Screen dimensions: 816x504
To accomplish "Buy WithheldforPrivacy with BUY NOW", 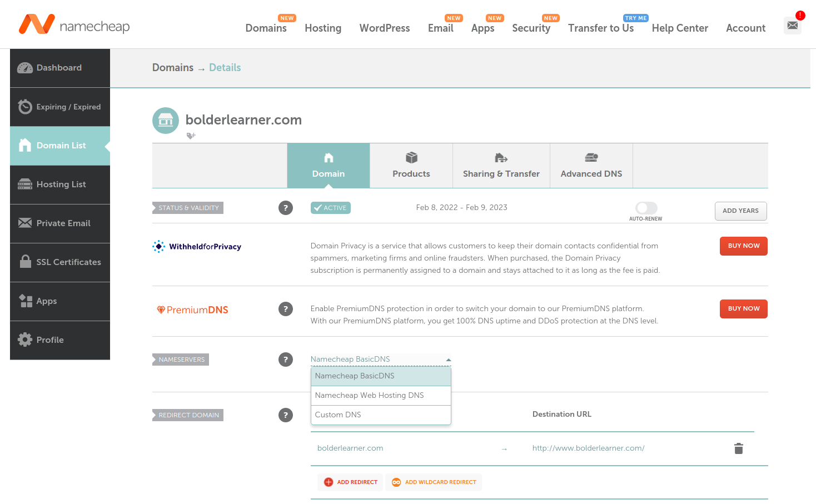I will [744, 246].
